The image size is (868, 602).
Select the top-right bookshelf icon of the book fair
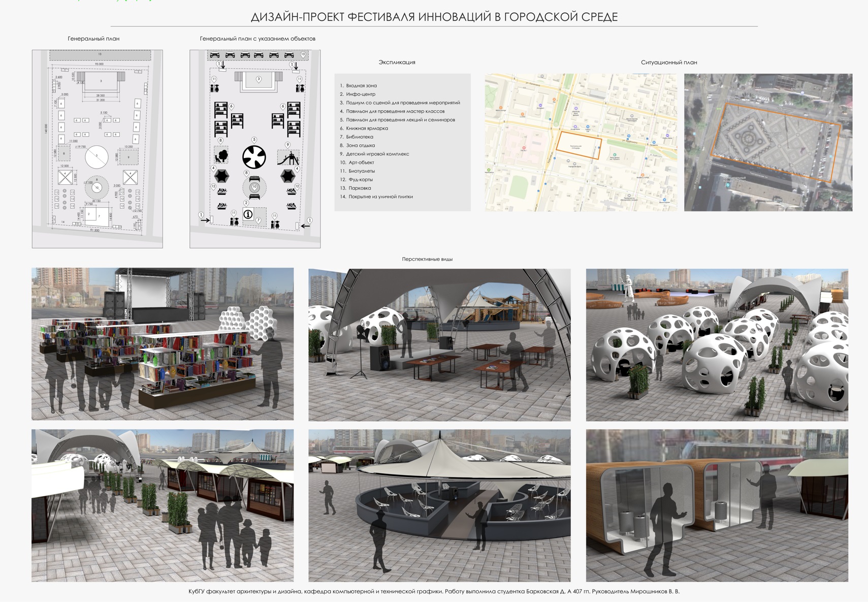(x=294, y=110)
